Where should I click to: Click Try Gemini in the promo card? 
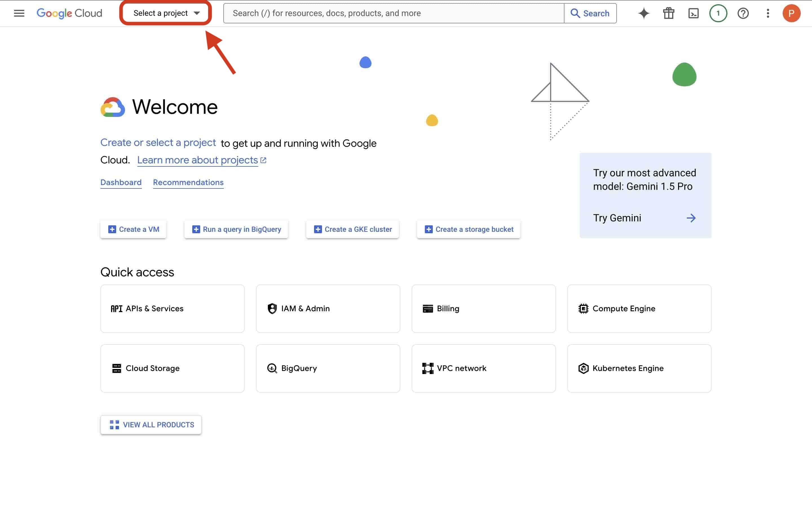pos(618,218)
